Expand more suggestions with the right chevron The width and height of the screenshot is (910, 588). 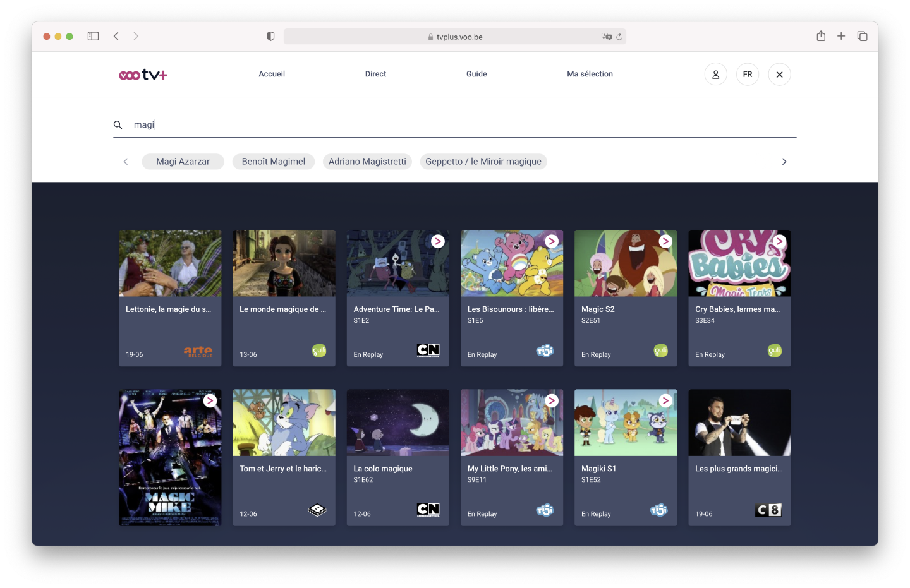pos(784,161)
